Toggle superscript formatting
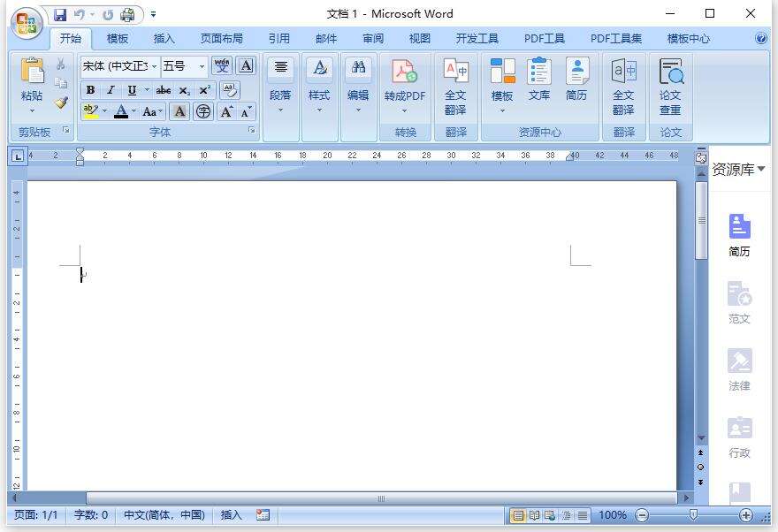Screen dimensions: 778x532 click(x=204, y=90)
